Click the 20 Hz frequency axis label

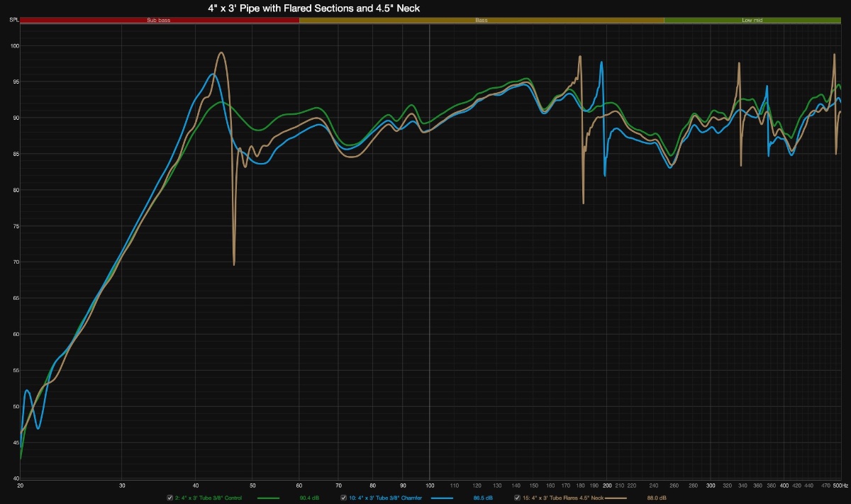tap(21, 486)
